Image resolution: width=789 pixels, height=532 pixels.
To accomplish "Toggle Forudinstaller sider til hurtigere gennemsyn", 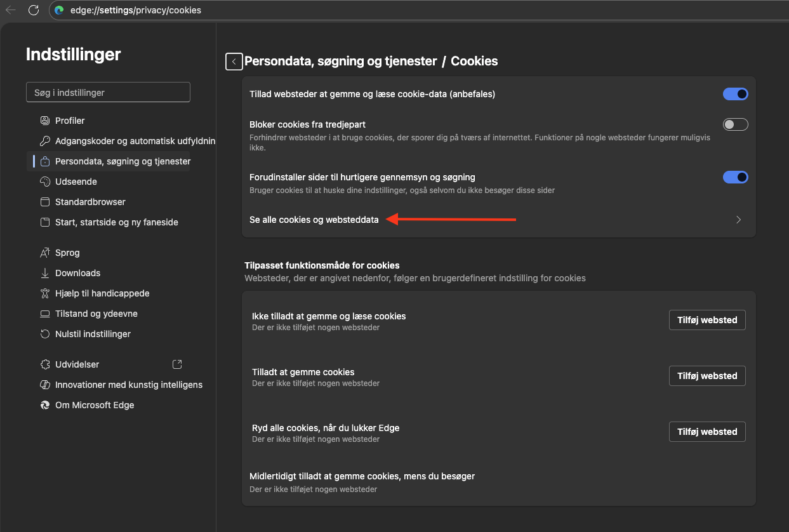I will click(736, 177).
